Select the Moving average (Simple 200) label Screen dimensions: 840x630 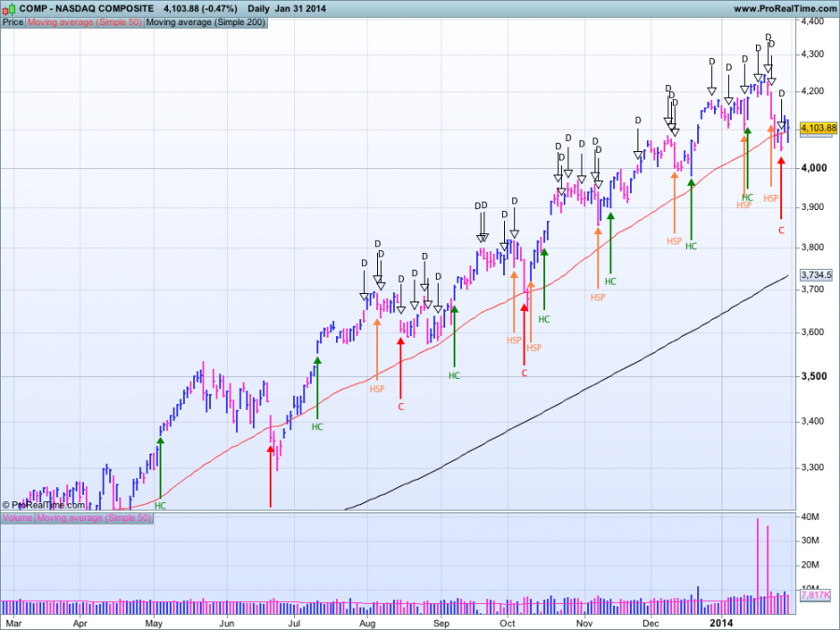[205, 22]
